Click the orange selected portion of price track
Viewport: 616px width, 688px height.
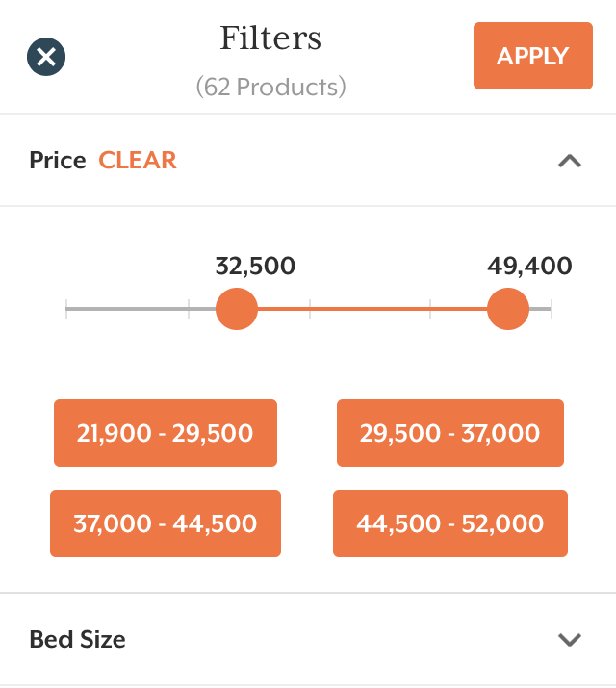[372, 309]
